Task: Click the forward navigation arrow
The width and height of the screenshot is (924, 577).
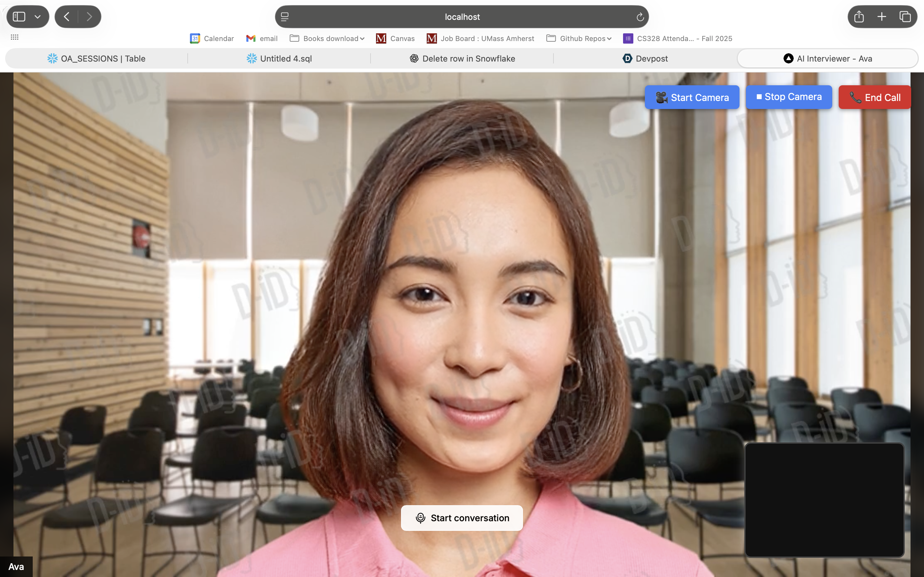Action: point(89,17)
